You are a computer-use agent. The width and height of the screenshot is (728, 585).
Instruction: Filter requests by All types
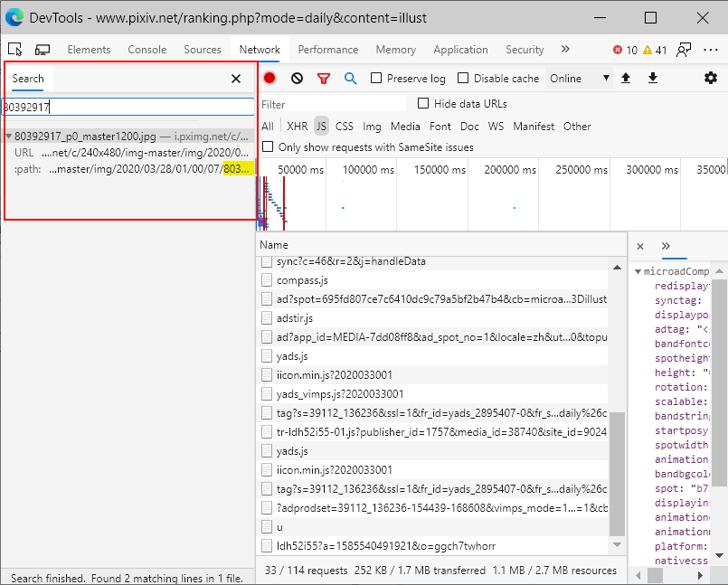[x=268, y=127]
